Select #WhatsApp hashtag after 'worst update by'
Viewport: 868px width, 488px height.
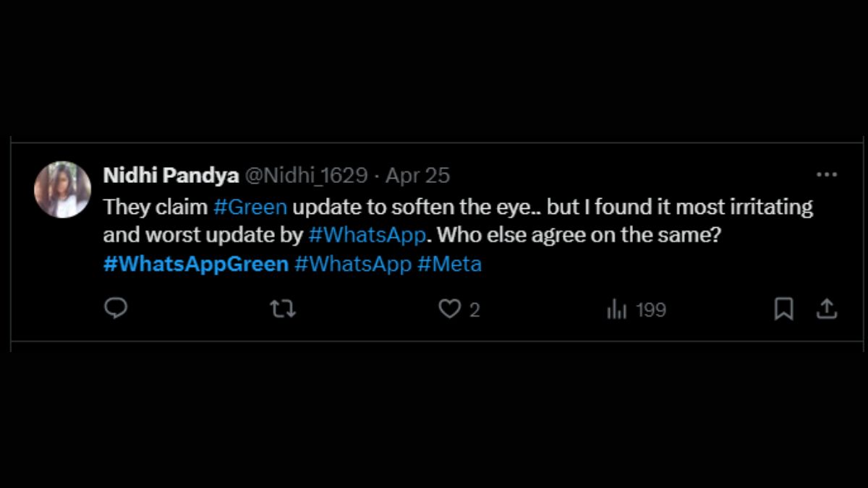point(367,236)
